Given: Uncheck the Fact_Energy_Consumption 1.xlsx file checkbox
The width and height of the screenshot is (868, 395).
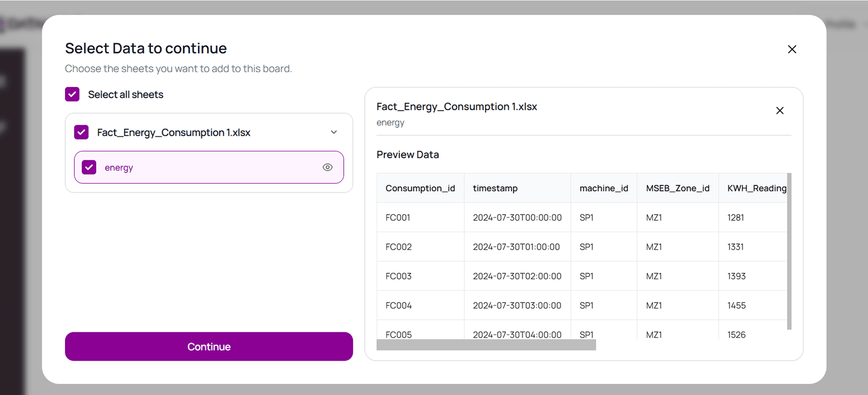Looking at the screenshot, I should (x=81, y=132).
